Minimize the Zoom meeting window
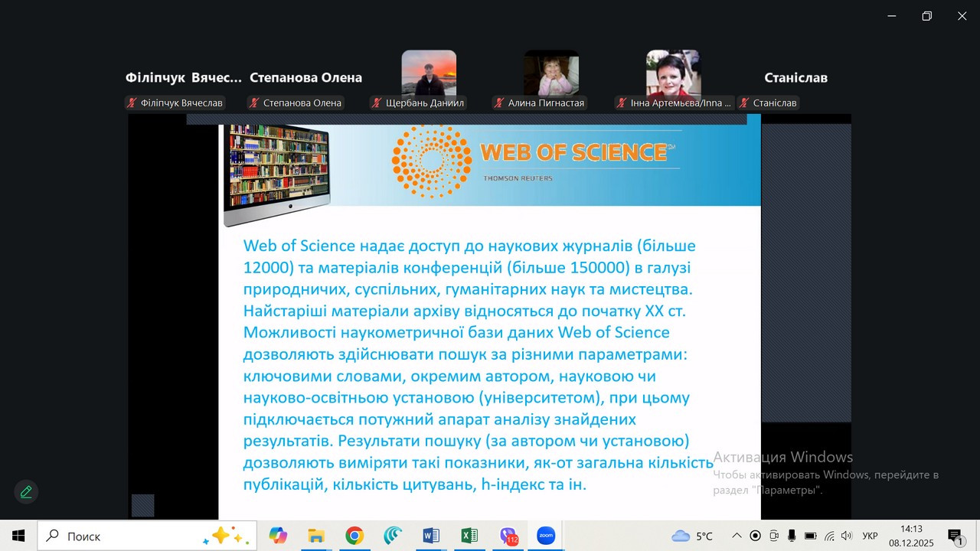The height and width of the screenshot is (551, 980). [x=892, y=16]
